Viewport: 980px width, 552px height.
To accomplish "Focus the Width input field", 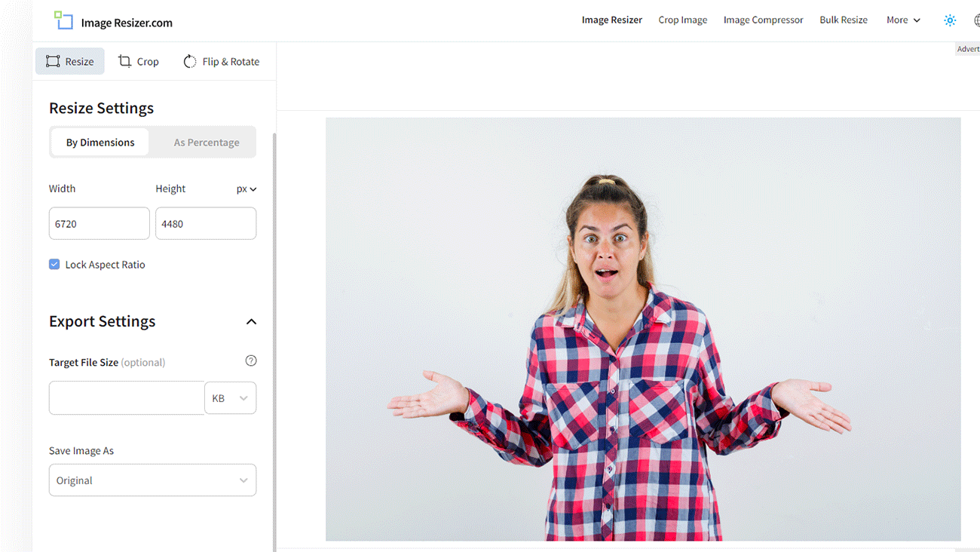I will 100,224.
